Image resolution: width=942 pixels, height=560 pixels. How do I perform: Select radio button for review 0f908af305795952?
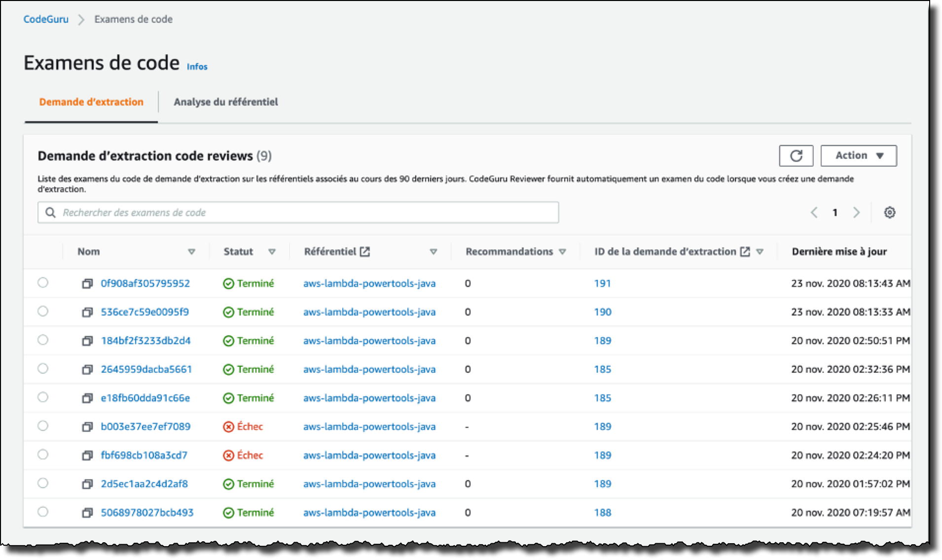[43, 282]
